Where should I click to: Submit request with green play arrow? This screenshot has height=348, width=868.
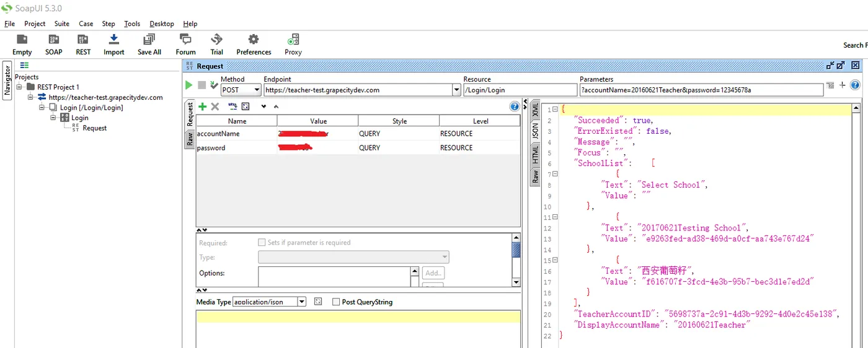tap(189, 85)
